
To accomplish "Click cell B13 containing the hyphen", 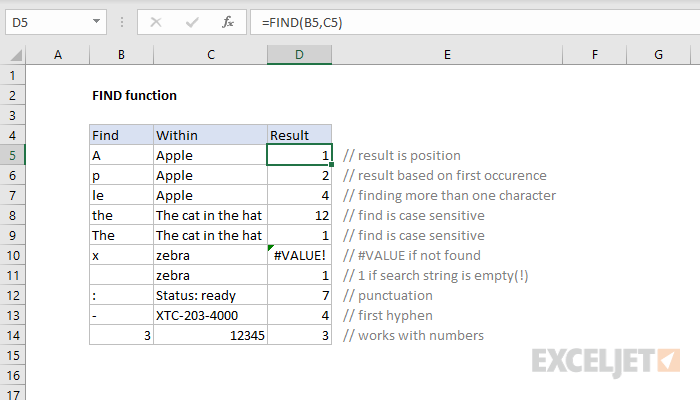I will (121, 316).
